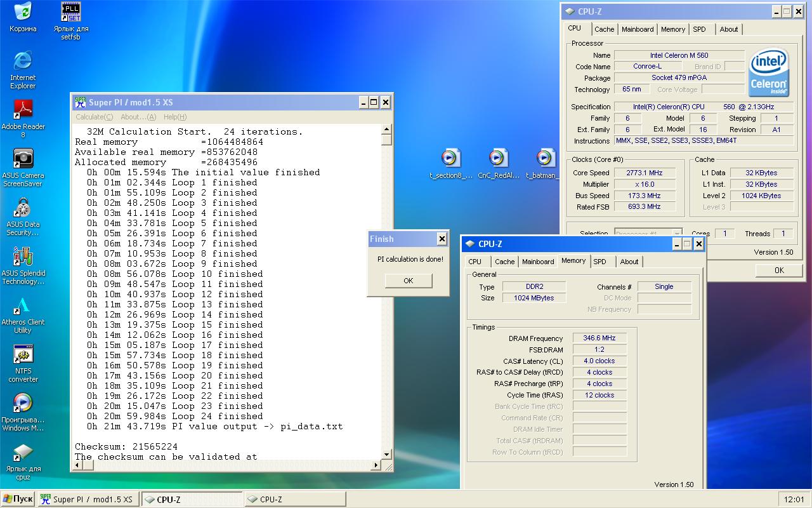Open t_section8 video file icon
The width and height of the screenshot is (812, 508).
450,158
